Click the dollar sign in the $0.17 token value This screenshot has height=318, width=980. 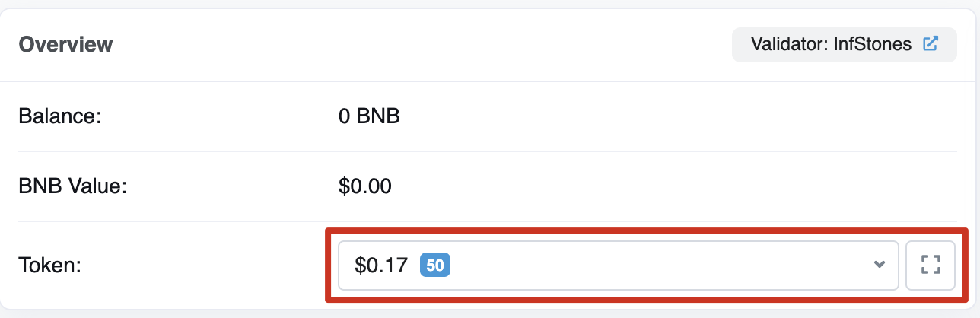[360, 266]
